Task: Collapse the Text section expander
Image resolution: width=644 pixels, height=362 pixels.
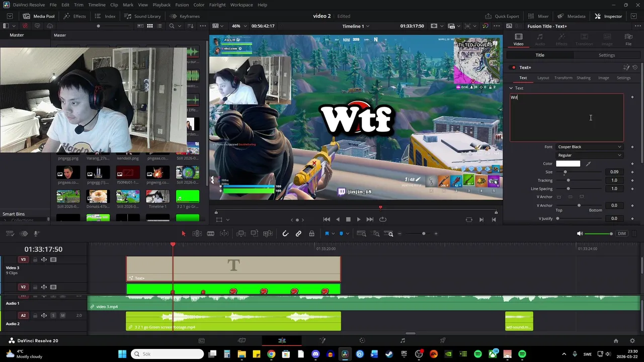Action: click(x=511, y=88)
